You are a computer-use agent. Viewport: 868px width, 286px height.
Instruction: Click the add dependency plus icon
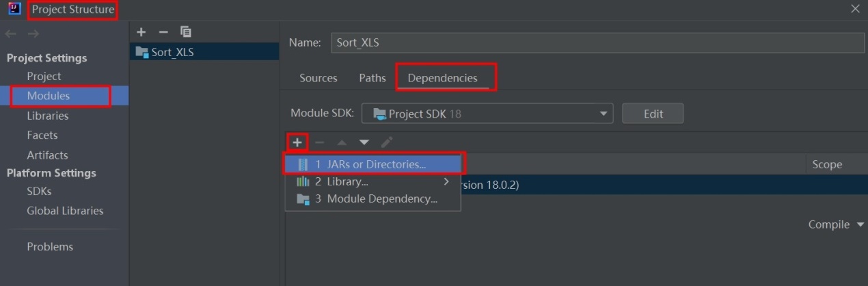point(297,142)
